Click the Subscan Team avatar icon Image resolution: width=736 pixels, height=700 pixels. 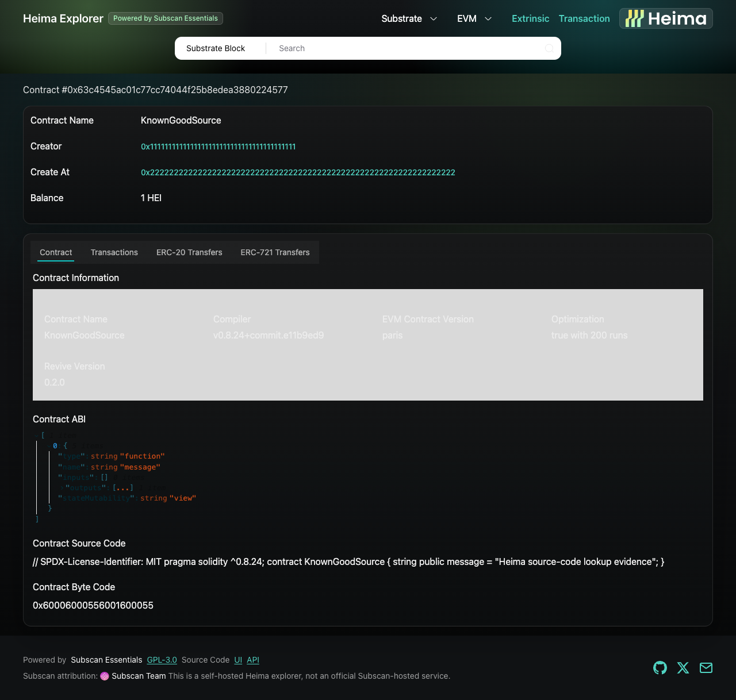point(105,676)
